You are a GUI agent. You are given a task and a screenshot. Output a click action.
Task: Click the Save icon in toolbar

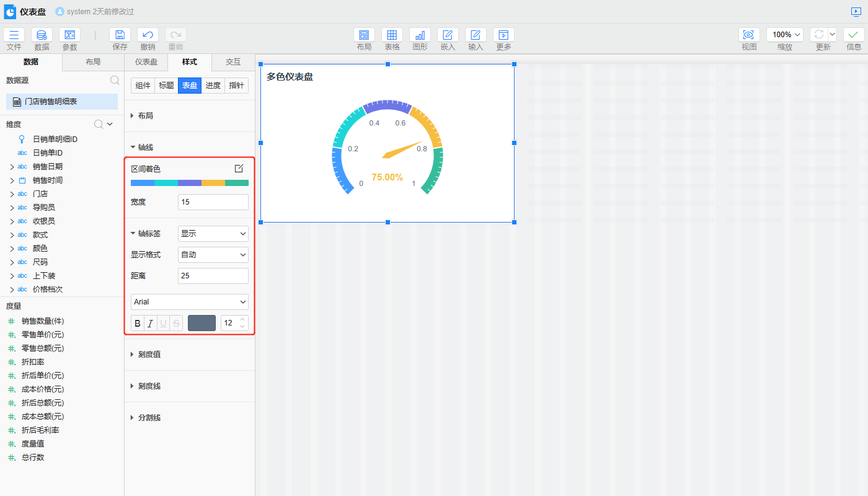click(x=120, y=35)
